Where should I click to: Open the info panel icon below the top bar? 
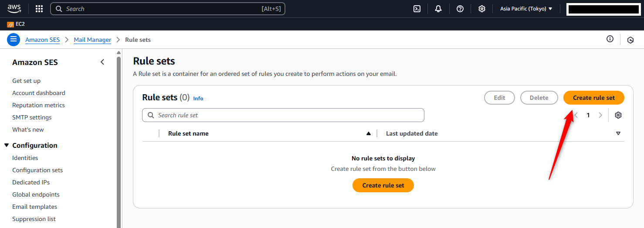click(610, 39)
